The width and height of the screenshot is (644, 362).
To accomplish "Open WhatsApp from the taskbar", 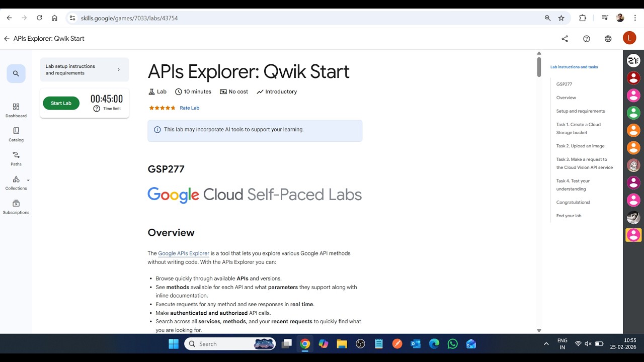I will click(x=452, y=344).
